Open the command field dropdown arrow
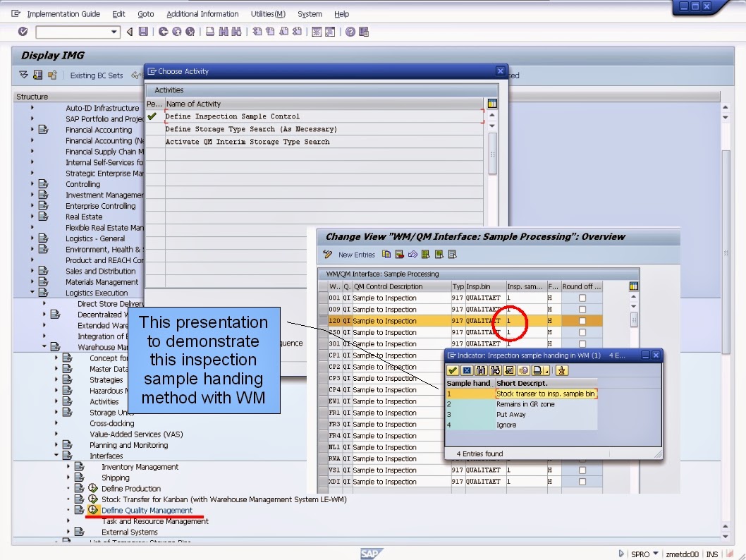Image resolution: width=746 pixels, height=560 pixels. pos(114,31)
